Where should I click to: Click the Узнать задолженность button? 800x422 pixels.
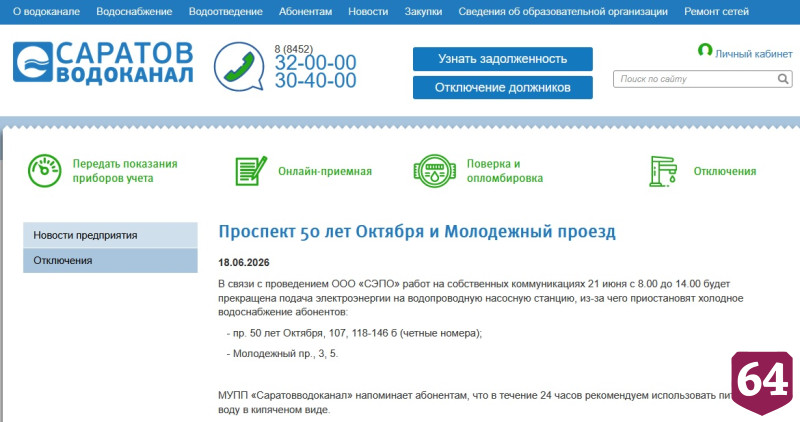pyautogui.click(x=503, y=59)
